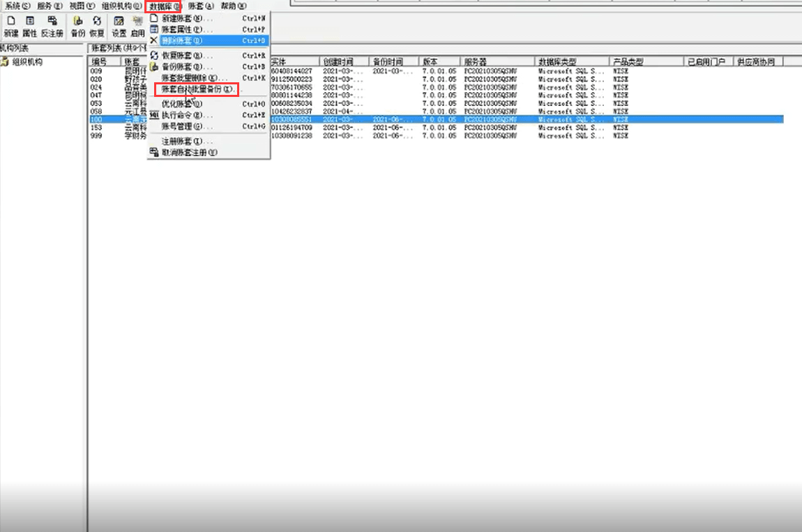Image resolution: width=802 pixels, height=532 pixels.
Task: Select the account row numbered 009
Action: [x=97, y=71]
